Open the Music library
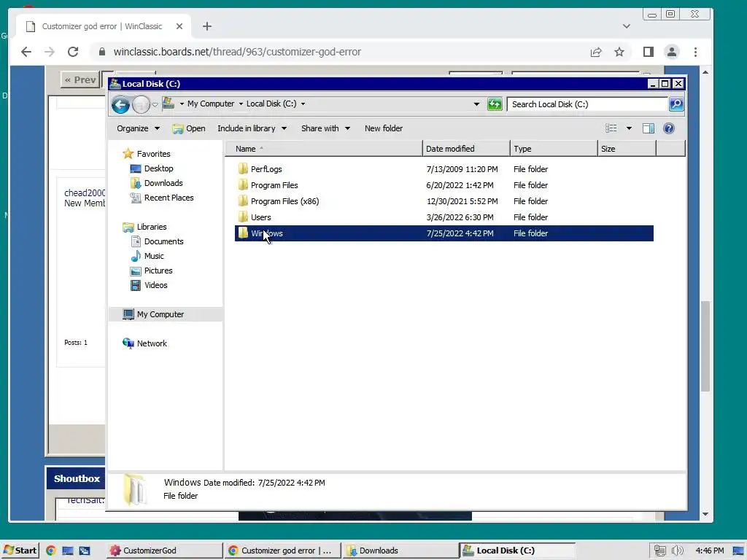The image size is (747, 560). tap(147, 256)
